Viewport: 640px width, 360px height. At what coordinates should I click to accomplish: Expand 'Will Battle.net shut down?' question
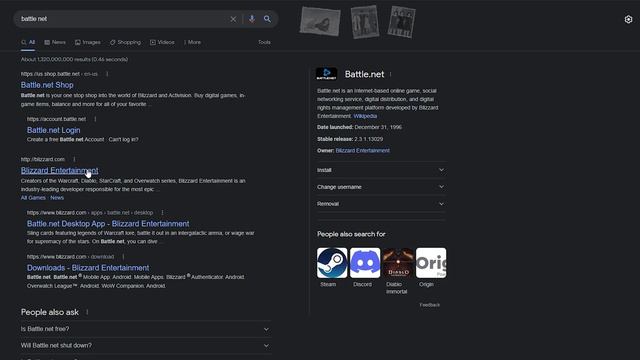coord(146,345)
